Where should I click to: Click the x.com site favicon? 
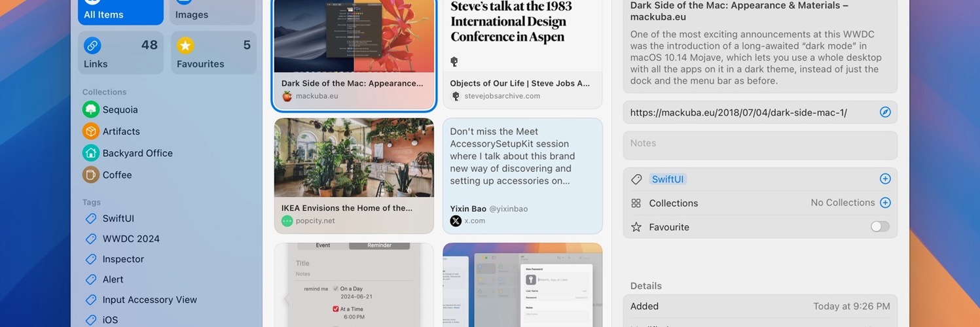click(x=456, y=221)
